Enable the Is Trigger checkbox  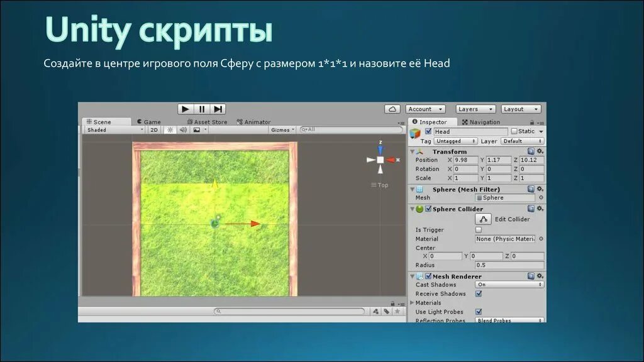pos(479,230)
